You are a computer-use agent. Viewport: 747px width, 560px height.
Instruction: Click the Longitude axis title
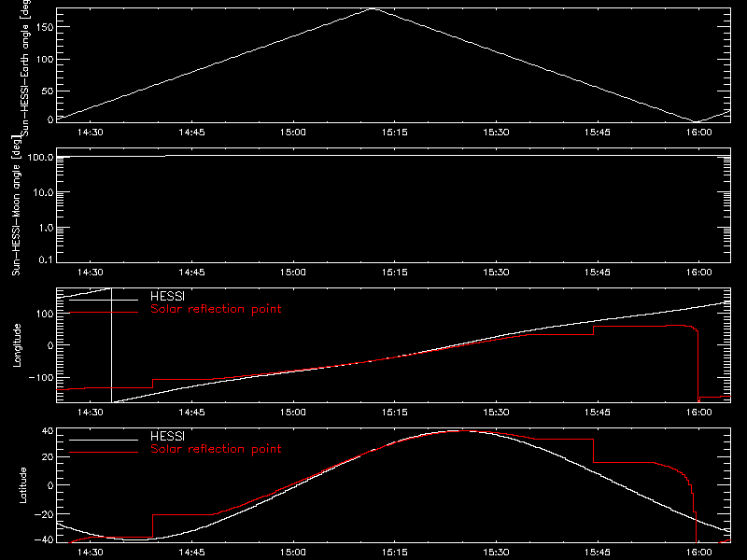click(17, 345)
